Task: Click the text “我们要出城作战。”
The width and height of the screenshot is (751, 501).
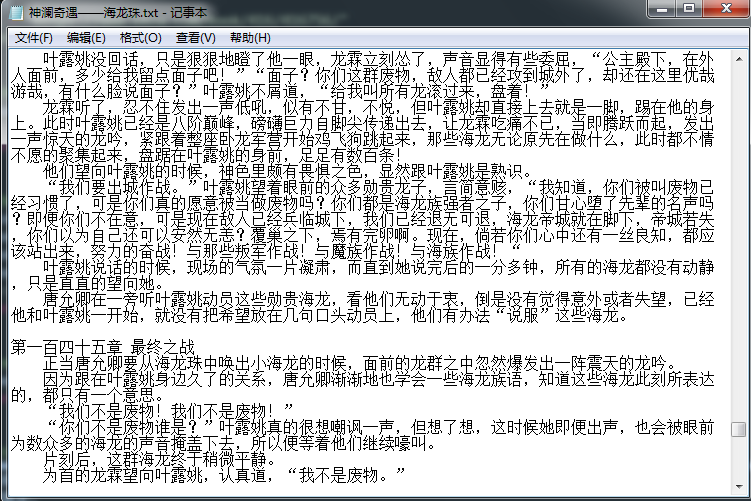Action: 123,187
